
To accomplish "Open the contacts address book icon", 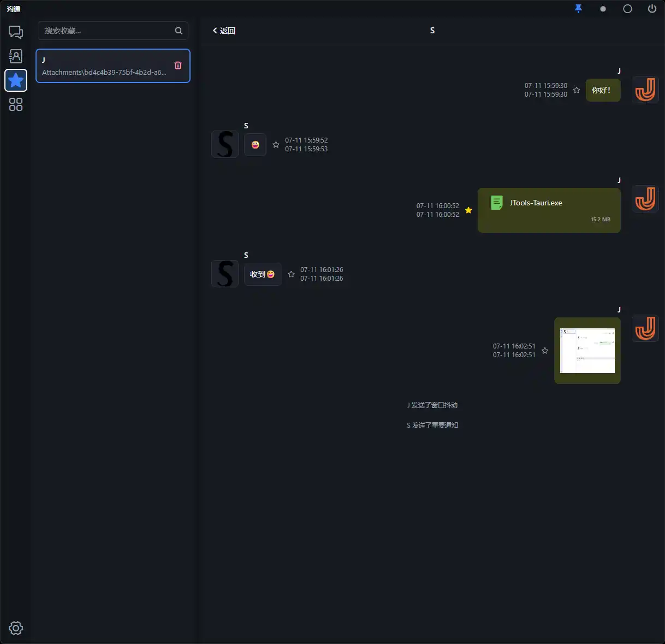I will point(16,56).
